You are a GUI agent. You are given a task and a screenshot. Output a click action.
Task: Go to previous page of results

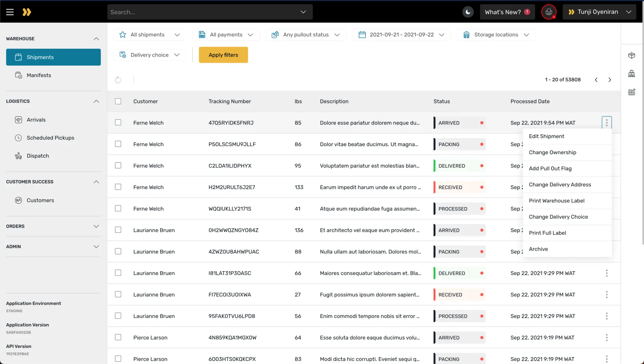coord(596,80)
